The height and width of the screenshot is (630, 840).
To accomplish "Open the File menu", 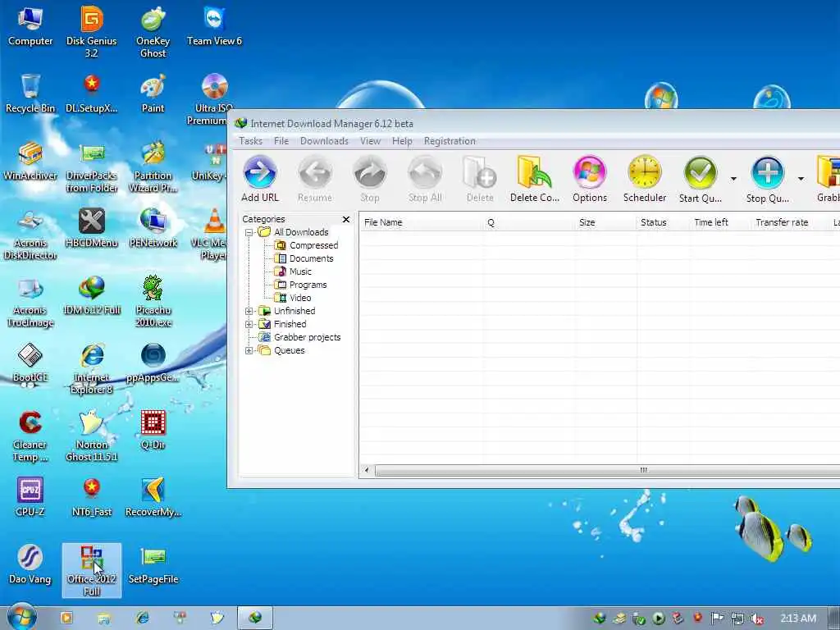I will click(x=281, y=141).
